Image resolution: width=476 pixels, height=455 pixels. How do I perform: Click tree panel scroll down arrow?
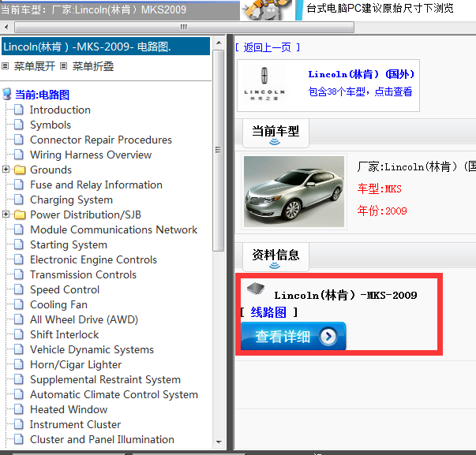pyautogui.click(x=219, y=442)
